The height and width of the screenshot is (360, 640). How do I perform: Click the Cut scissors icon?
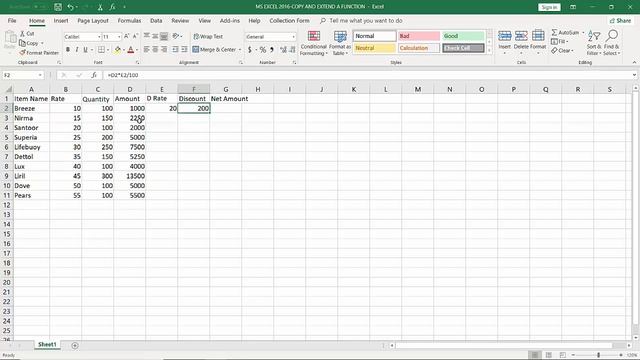tap(22, 33)
